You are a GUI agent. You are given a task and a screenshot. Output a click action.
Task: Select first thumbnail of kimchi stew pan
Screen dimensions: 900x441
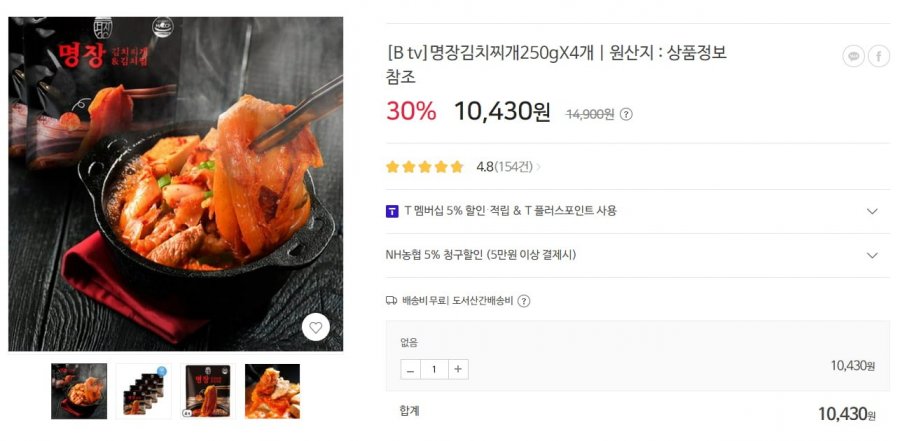coord(79,391)
